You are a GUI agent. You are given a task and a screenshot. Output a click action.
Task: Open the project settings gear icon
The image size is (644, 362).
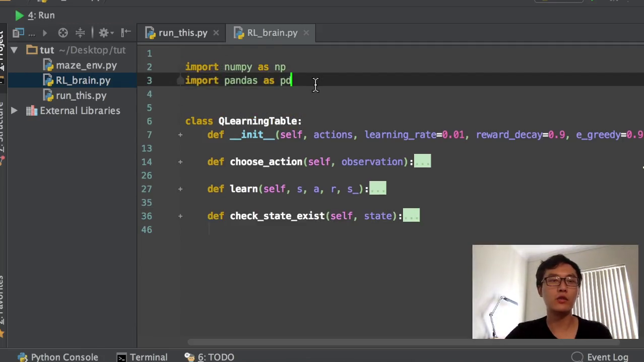103,33
